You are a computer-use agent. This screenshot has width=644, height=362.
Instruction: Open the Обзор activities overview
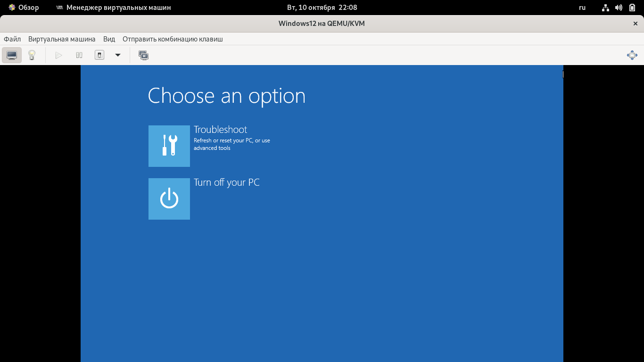(24, 8)
